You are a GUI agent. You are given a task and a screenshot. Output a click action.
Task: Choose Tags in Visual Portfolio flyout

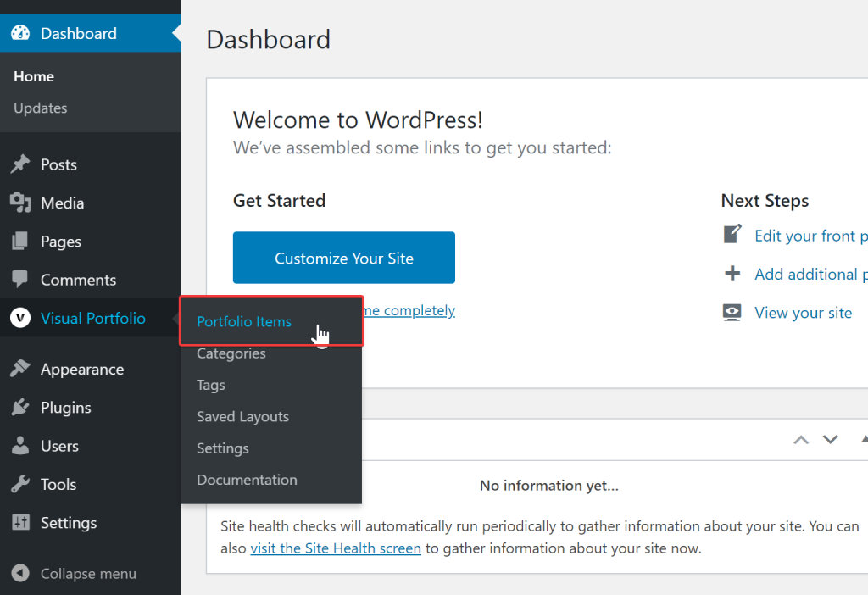pos(211,385)
